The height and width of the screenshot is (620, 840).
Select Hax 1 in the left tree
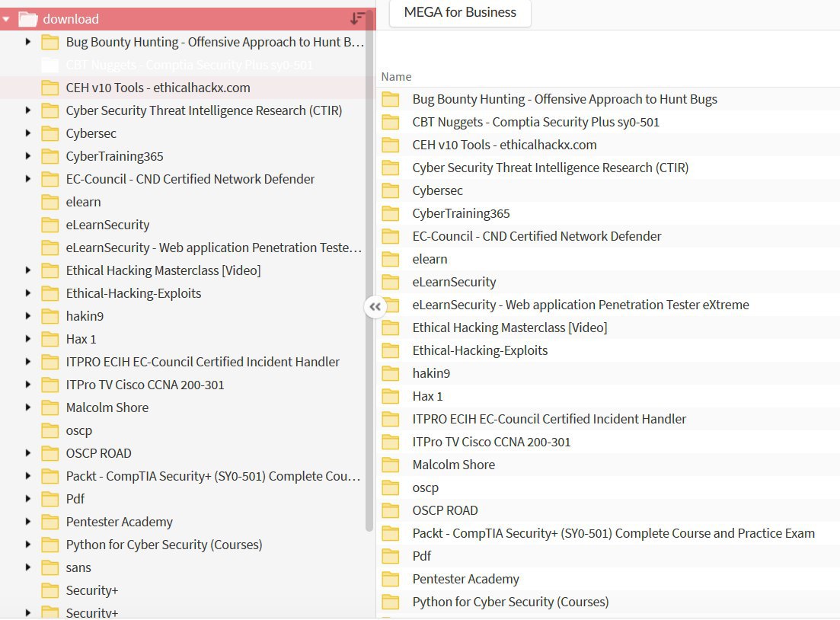tap(81, 339)
